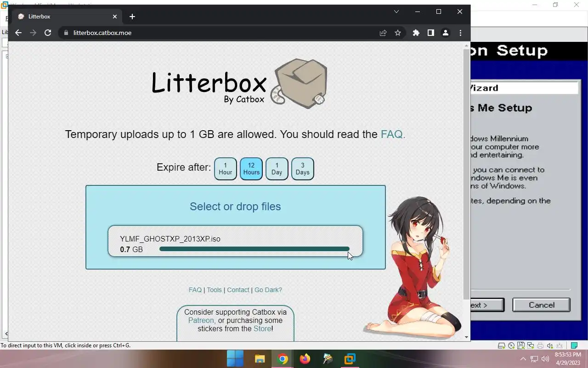
Task: Click the scrollbar down arrow
Action: tap(466, 337)
